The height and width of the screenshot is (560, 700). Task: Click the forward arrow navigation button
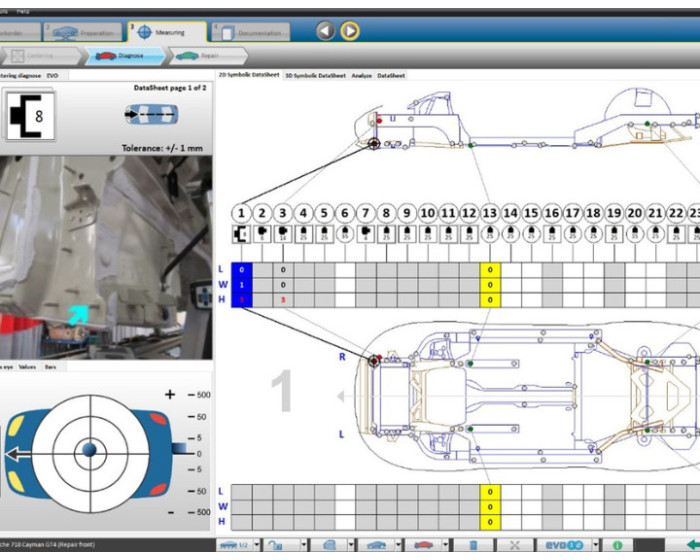click(350, 31)
